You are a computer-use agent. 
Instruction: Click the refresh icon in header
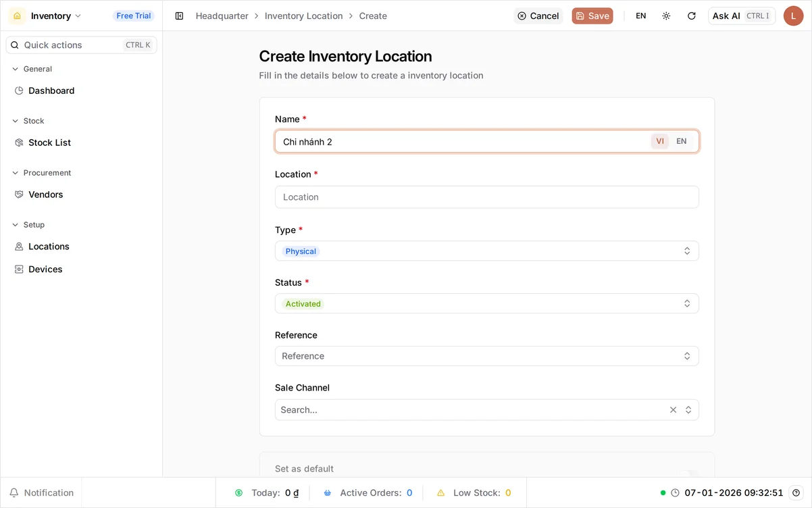tap(691, 16)
